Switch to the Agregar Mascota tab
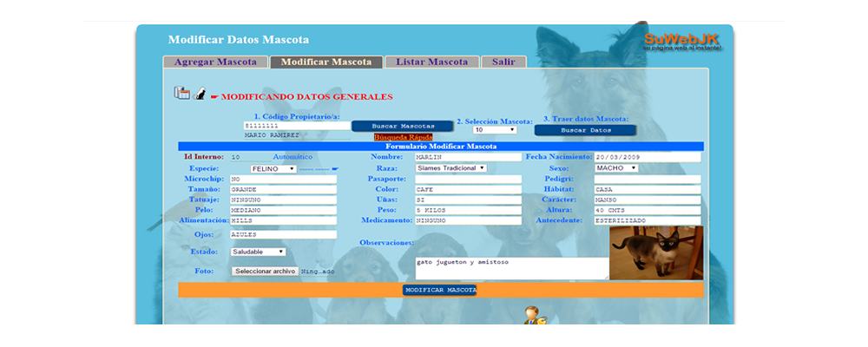 click(x=215, y=62)
